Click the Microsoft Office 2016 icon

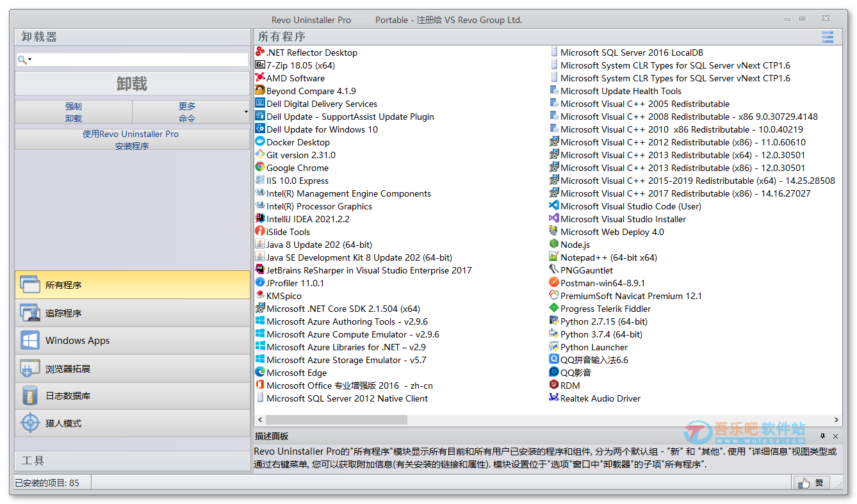click(x=260, y=386)
